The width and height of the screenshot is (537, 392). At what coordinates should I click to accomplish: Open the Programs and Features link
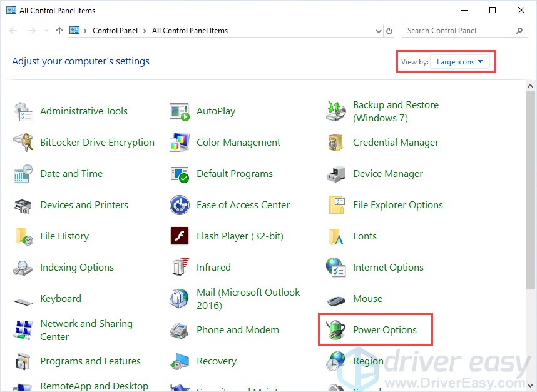[90, 361]
